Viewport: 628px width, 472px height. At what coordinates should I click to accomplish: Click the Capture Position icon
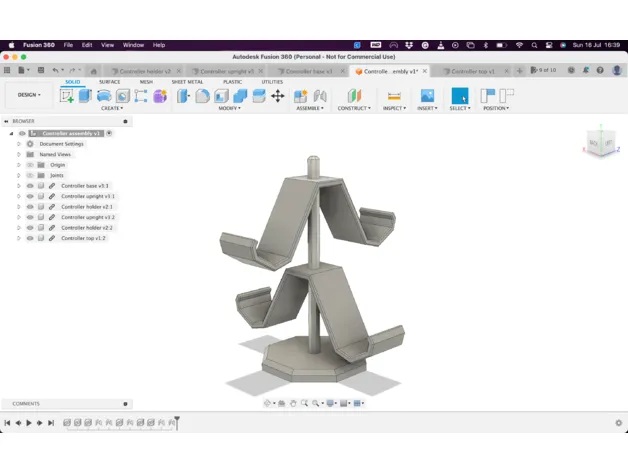pyautogui.click(x=487, y=96)
